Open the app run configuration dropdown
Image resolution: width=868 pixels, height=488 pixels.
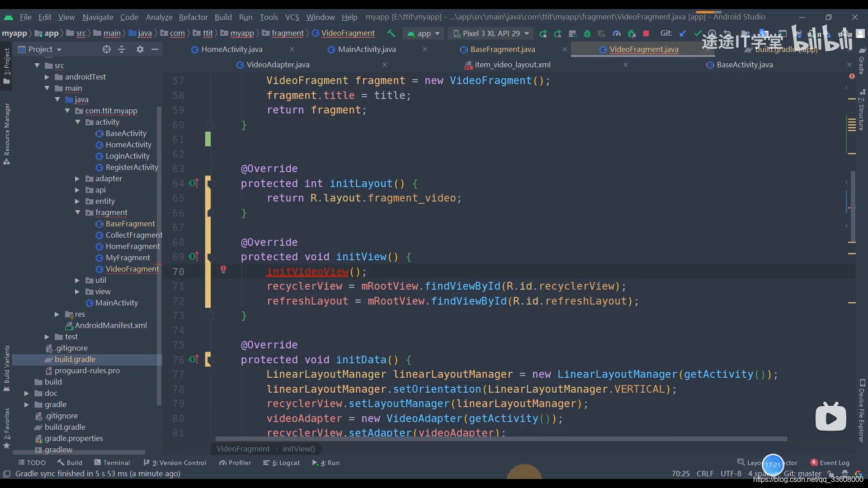(x=424, y=33)
